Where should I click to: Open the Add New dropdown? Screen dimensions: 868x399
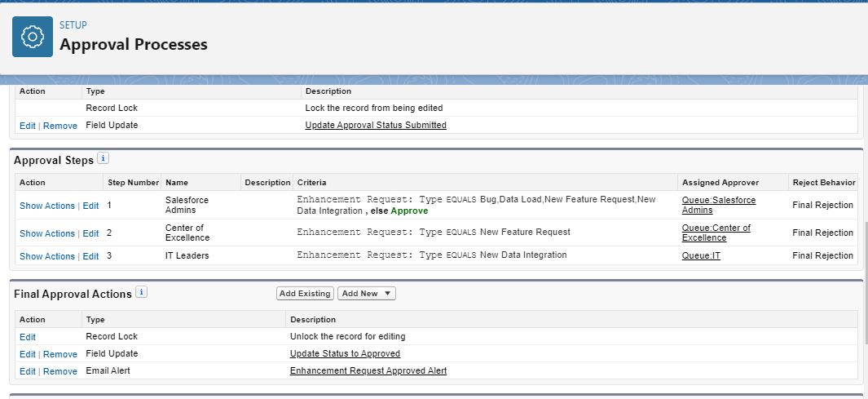367,294
